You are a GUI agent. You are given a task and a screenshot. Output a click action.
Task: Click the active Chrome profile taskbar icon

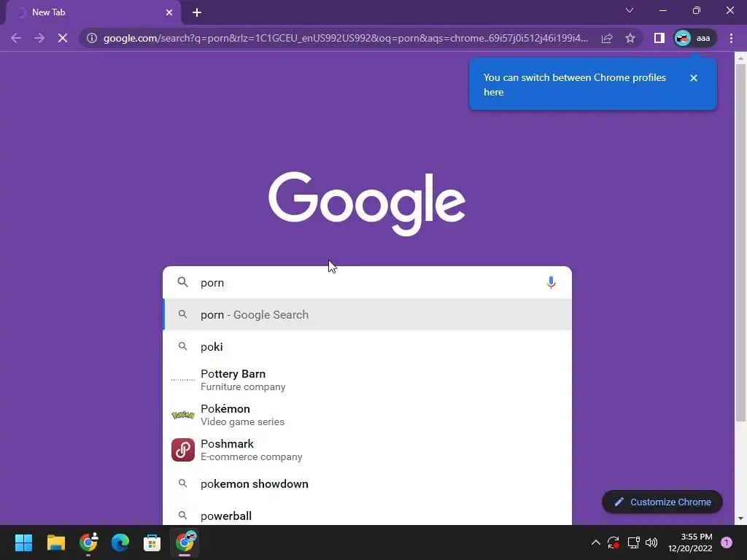click(x=185, y=542)
